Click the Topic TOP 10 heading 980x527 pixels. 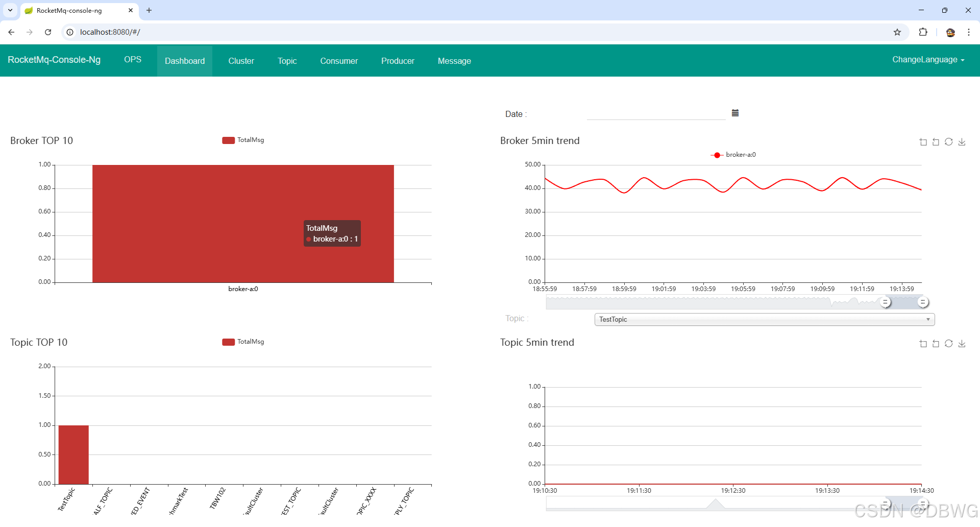39,342
